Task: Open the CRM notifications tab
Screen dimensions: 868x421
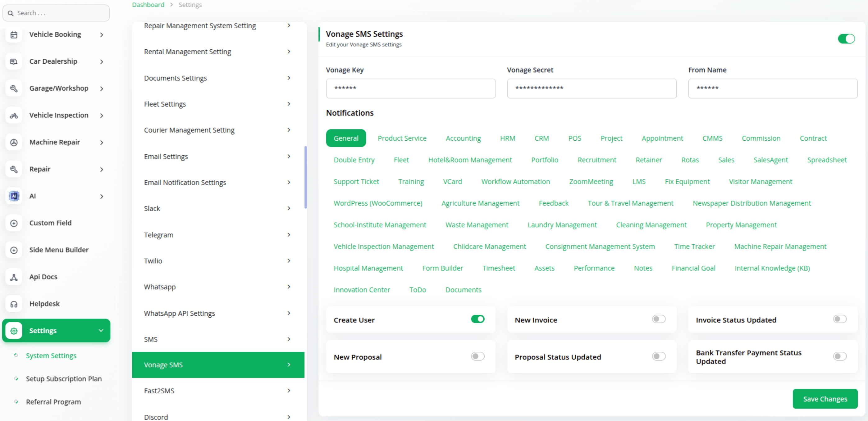Action: [x=541, y=138]
